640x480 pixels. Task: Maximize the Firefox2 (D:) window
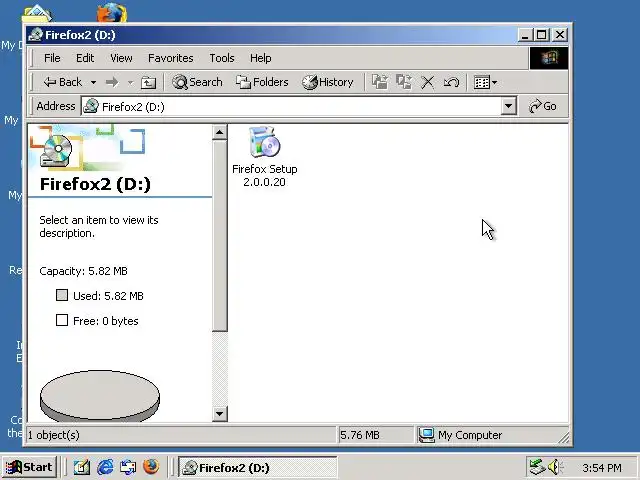click(x=542, y=35)
